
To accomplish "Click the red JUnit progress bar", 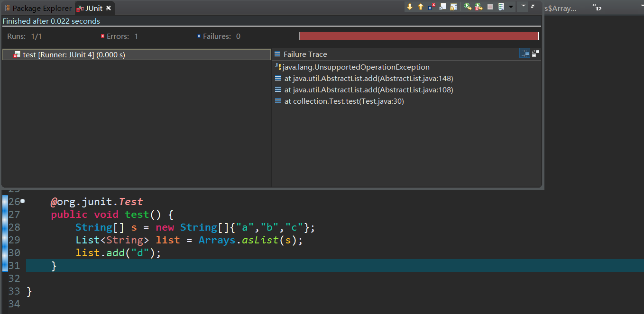I will tap(419, 36).
